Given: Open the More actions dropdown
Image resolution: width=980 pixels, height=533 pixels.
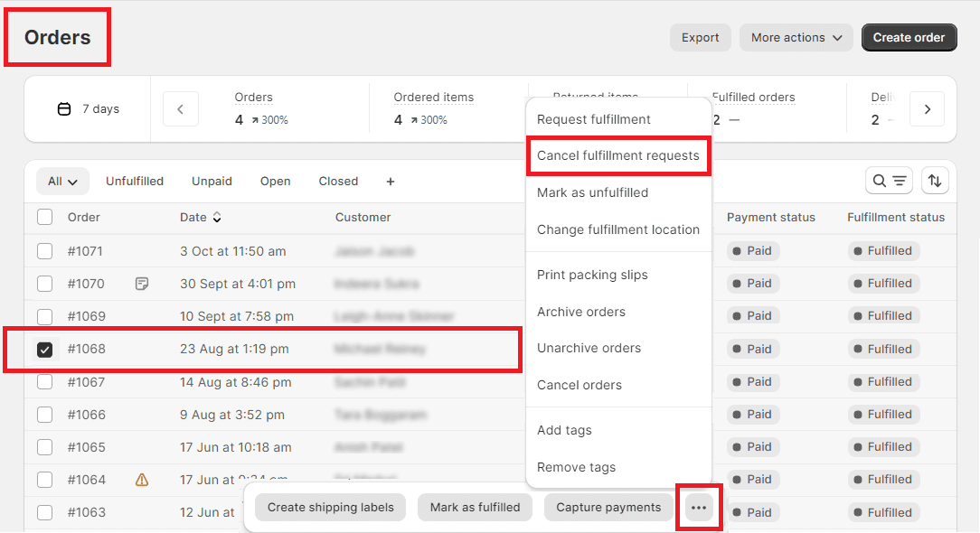Looking at the screenshot, I should click(x=796, y=38).
